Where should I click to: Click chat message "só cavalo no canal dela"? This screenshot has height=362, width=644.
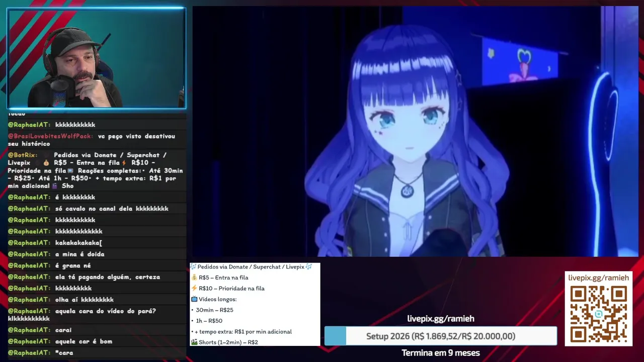tap(112, 209)
